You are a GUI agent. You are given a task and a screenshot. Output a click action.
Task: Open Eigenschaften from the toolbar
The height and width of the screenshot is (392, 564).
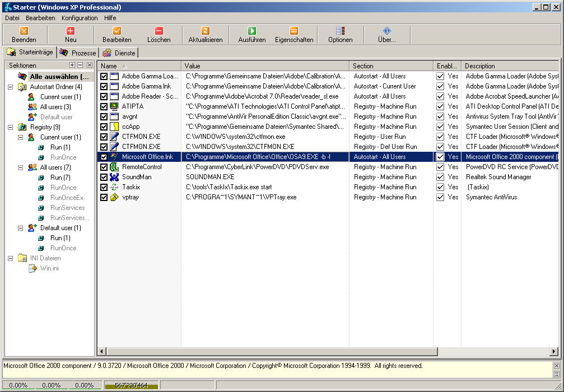pyautogui.click(x=294, y=35)
